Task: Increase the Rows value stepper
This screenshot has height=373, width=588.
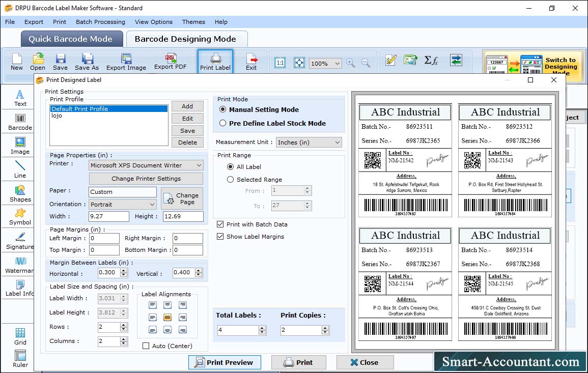Action: coord(124,325)
